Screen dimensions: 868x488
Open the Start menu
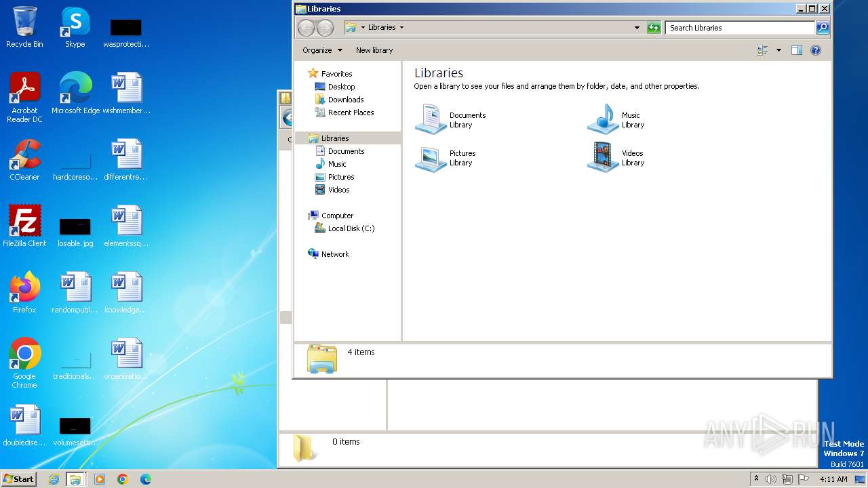18,479
